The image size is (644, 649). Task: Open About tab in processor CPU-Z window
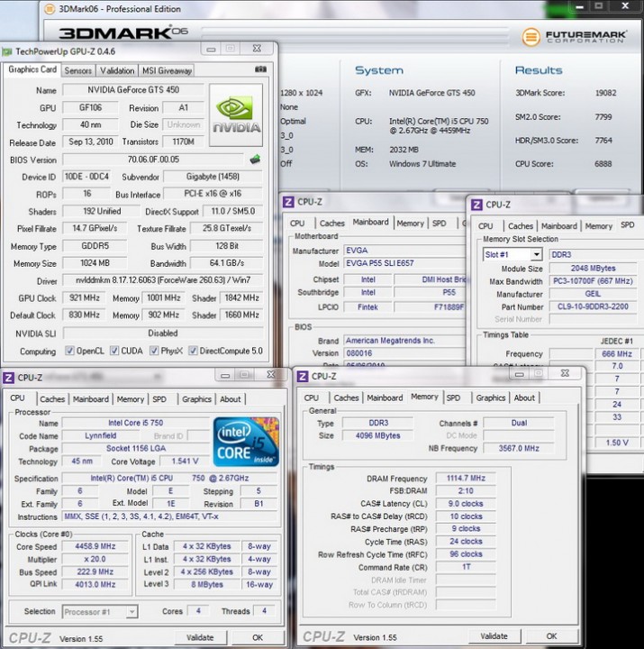pos(230,399)
